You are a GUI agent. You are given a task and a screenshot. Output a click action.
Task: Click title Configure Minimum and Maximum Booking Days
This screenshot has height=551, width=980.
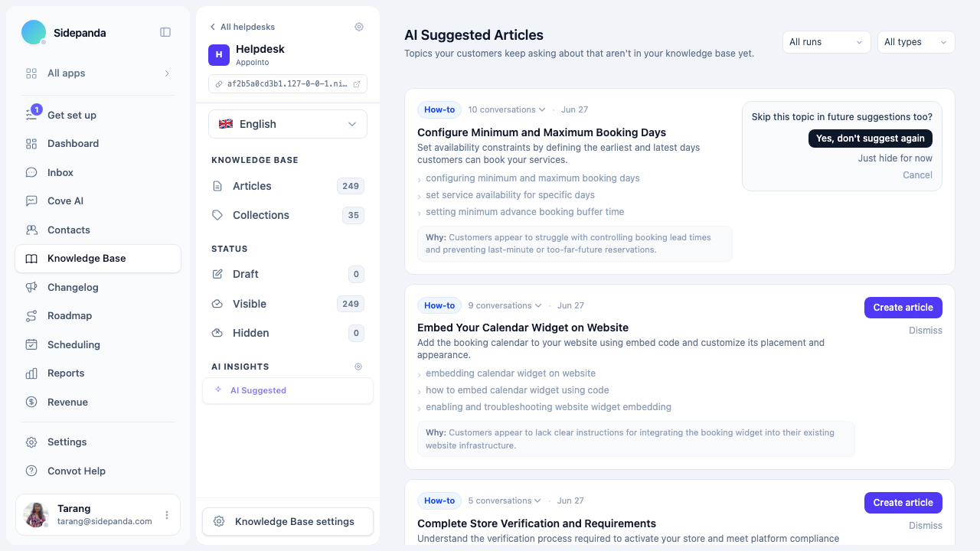coord(541,132)
